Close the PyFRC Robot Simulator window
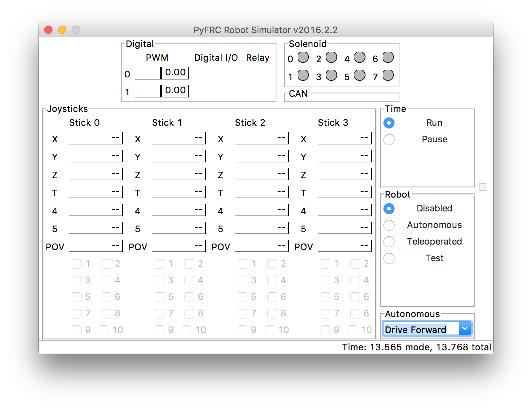The image size is (532, 409). pyautogui.click(x=48, y=30)
